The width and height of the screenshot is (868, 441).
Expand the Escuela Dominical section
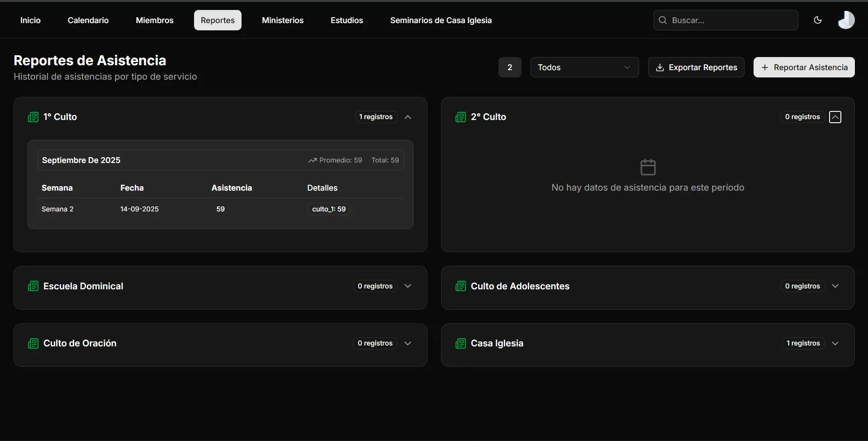[408, 286]
